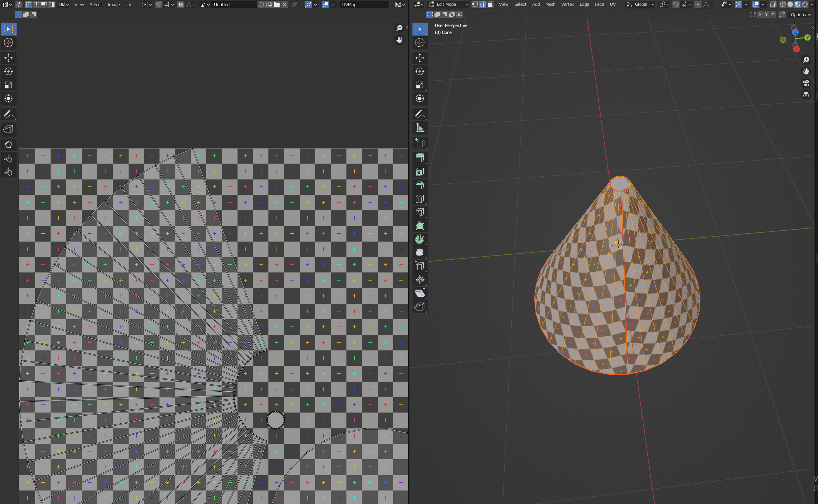Open the Image menu in UV editor
This screenshot has height=504, width=818.
point(114,5)
